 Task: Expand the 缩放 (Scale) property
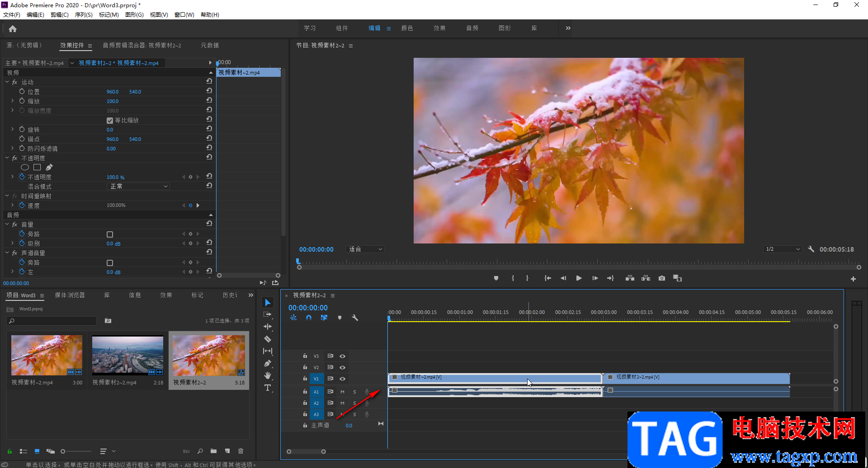pyautogui.click(x=13, y=101)
